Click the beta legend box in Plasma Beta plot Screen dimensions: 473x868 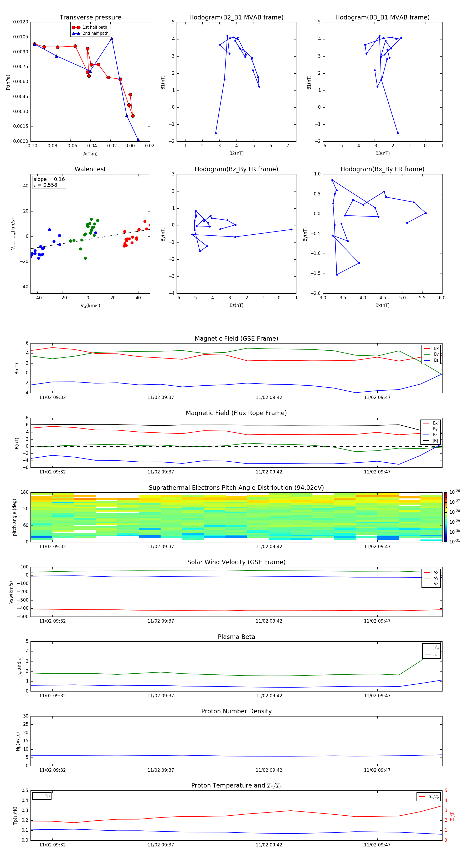431,651
